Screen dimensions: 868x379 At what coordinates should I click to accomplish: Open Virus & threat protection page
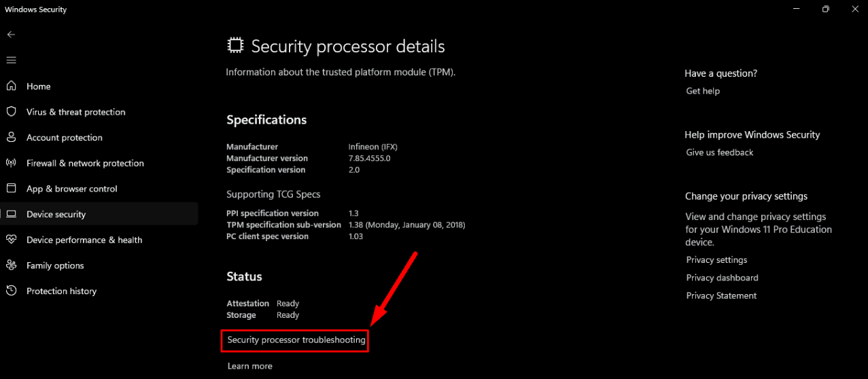75,112
